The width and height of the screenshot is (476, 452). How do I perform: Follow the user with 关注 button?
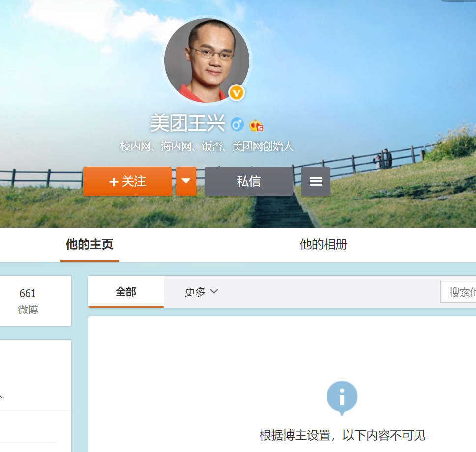click(127, 181)
